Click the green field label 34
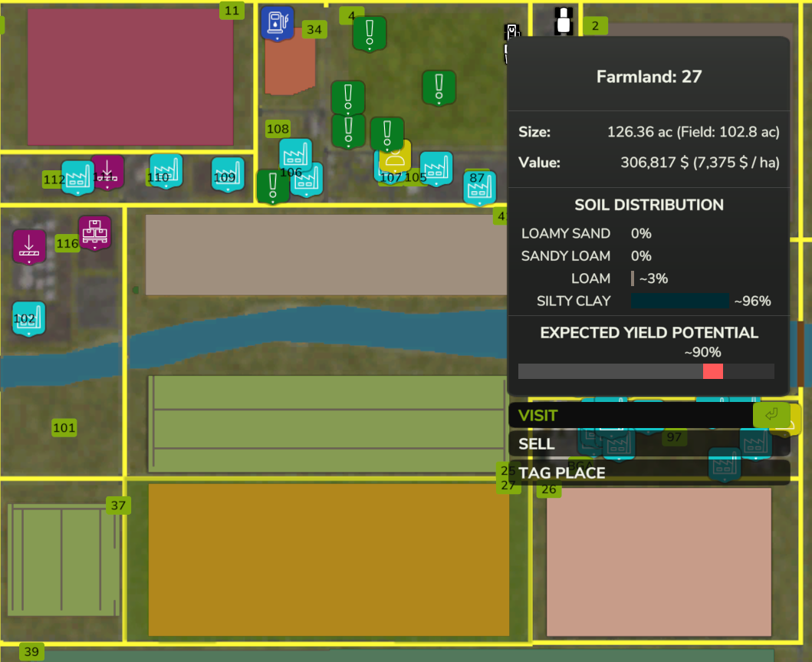Screen dimensions: 812x662 314,29
